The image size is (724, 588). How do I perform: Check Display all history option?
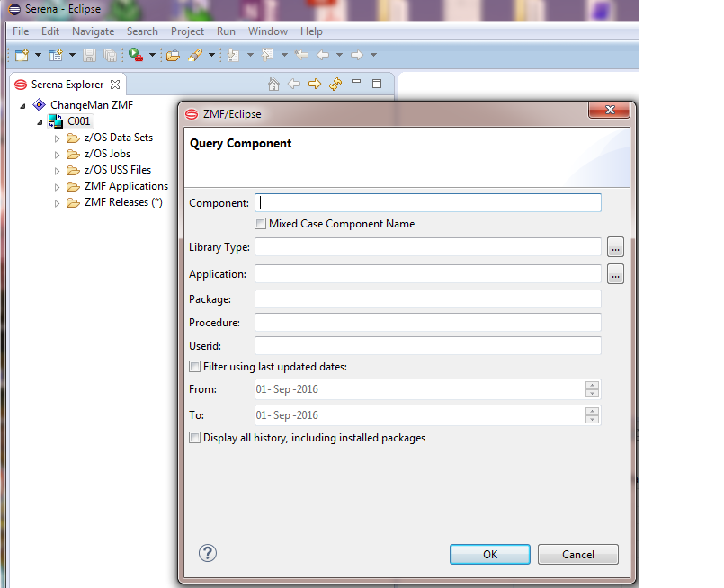pyautogui.click(x=195, y=438)
